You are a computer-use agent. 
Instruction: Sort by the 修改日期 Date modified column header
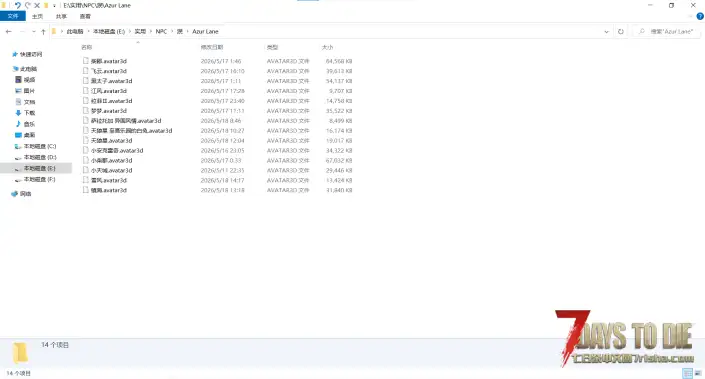pos(212,47)
